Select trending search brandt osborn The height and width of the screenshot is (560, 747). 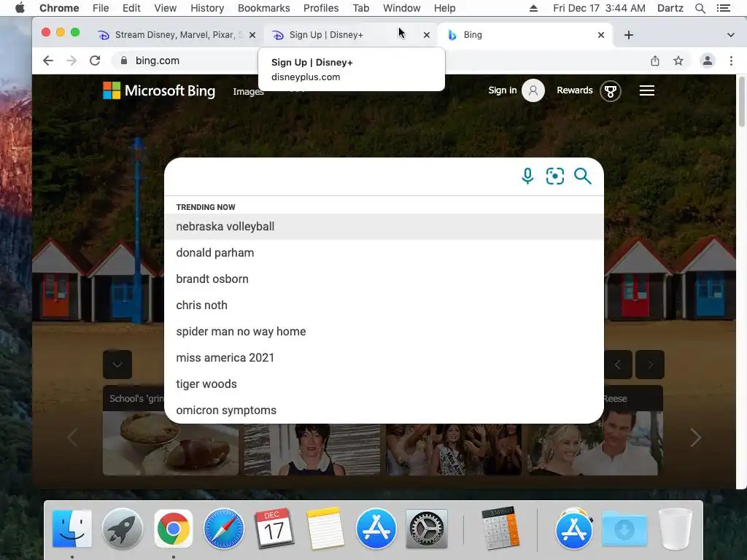click(x=384, y=279)
